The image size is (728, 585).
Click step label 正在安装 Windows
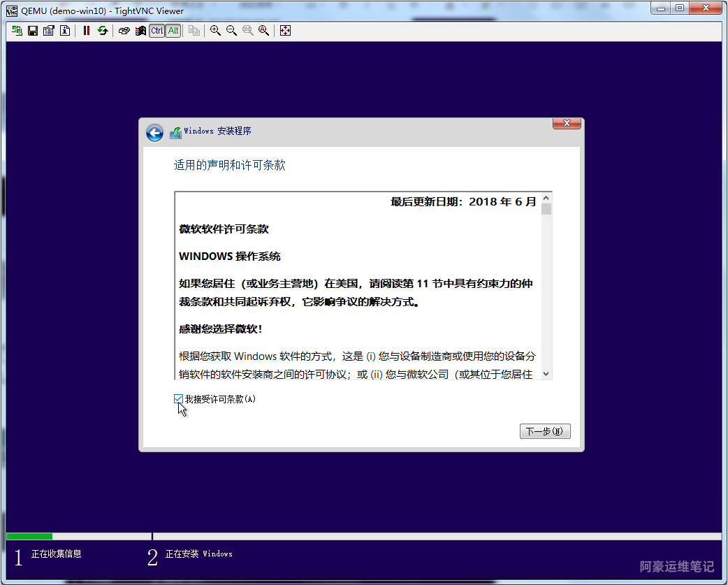(x=198, y=554)
